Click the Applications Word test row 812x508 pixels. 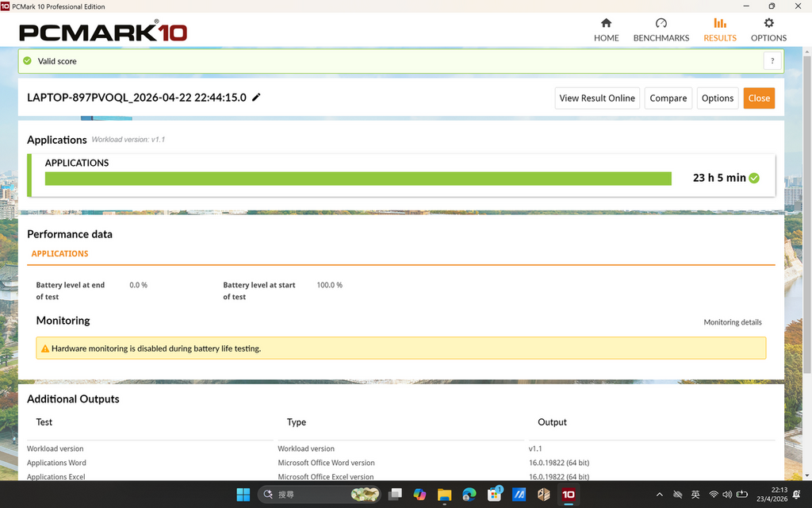pyautogui.click(x=56, y=463)
